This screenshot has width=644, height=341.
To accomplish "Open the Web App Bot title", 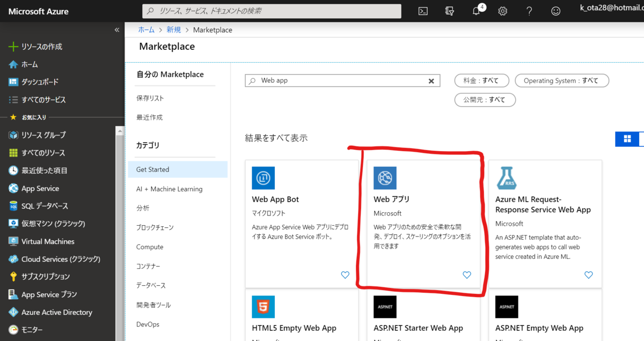I will point(275,199).
